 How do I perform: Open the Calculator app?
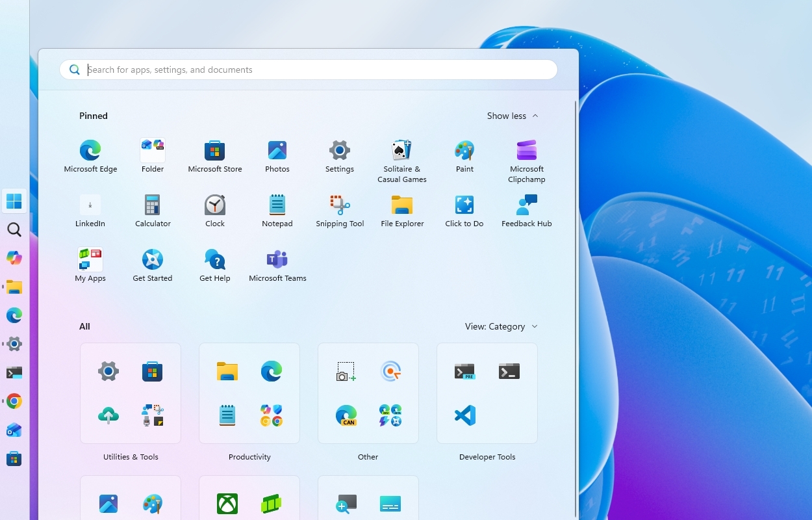(x=153, y=211)
